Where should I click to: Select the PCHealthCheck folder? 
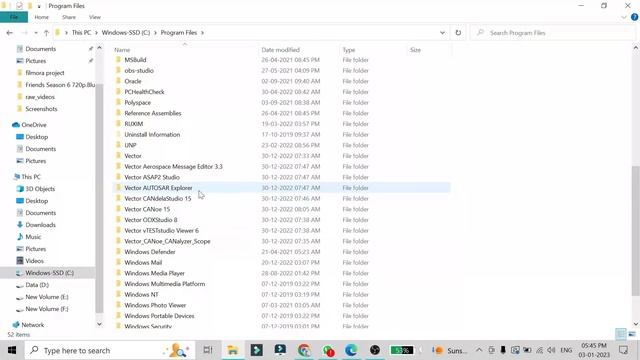pos(144,92)
